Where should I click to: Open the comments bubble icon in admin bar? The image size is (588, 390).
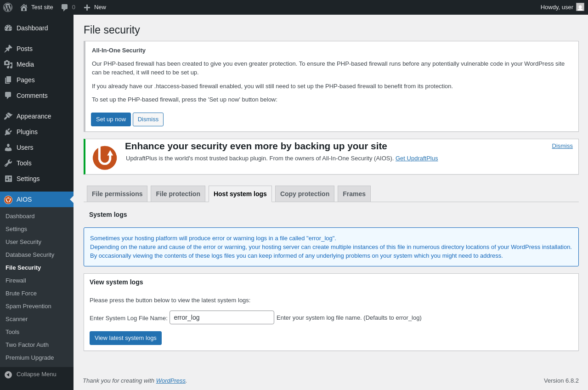tap(64, 7)
